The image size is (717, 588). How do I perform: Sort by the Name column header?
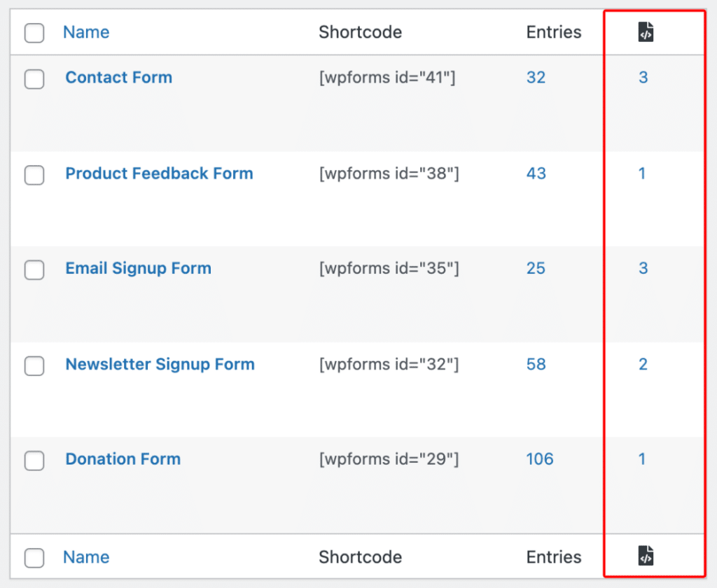(x=85, y=32)
